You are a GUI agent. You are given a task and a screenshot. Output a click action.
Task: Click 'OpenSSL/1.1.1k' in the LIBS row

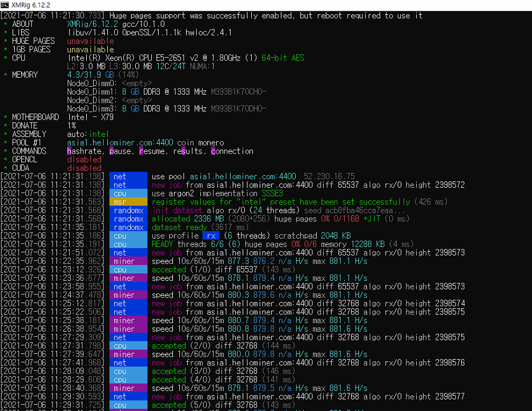pyautogui.click(x=152, y=33)
